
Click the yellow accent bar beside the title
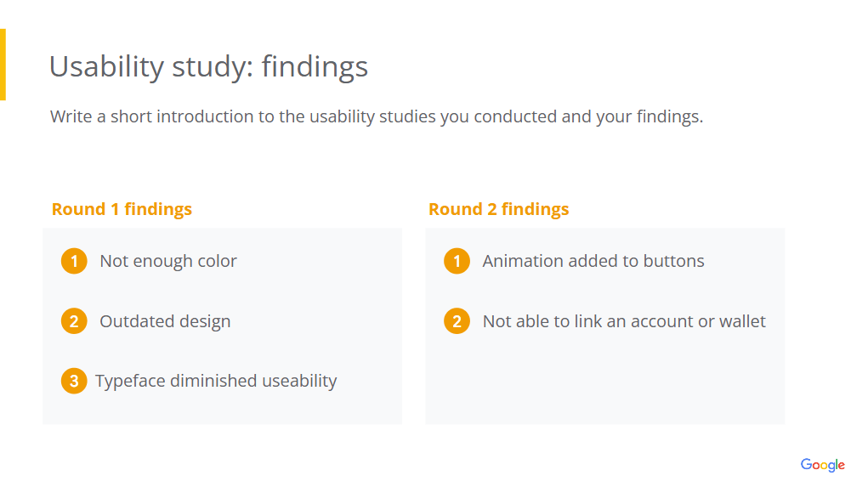(x=3, y=65)
